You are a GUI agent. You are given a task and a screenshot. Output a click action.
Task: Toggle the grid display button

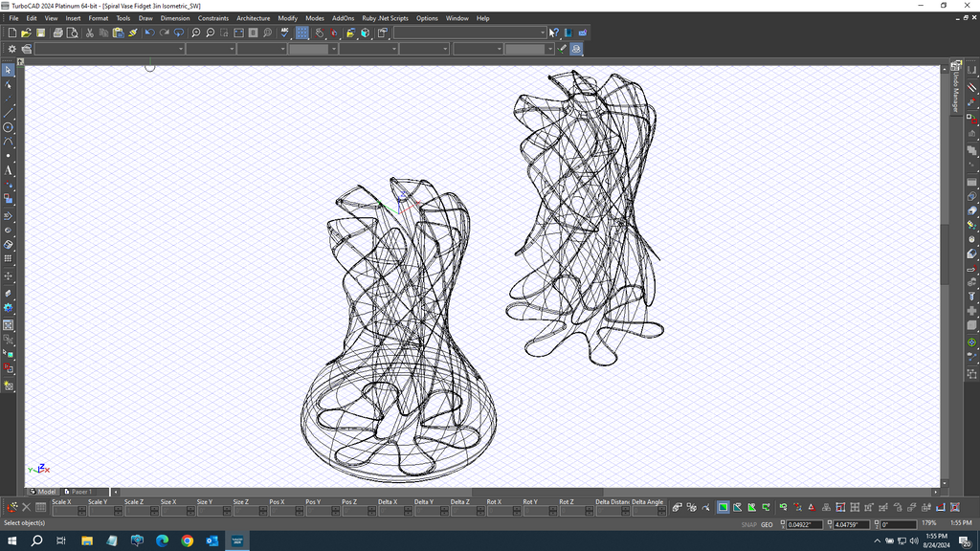pyautogui.click(x=302, y=33)
